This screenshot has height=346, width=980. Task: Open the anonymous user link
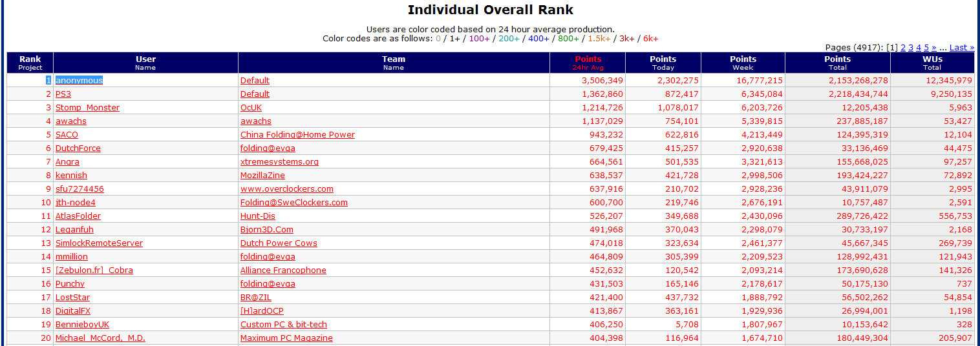click(79, 81)
